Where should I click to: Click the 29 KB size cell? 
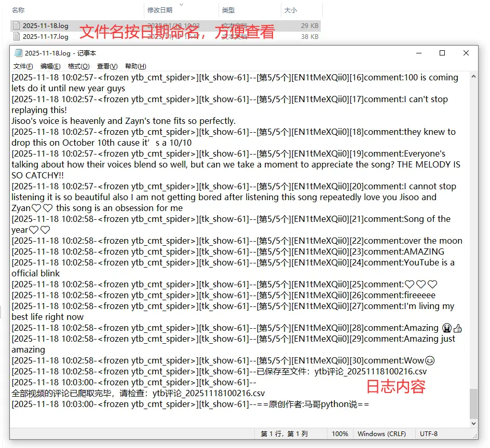click(310, 25)
